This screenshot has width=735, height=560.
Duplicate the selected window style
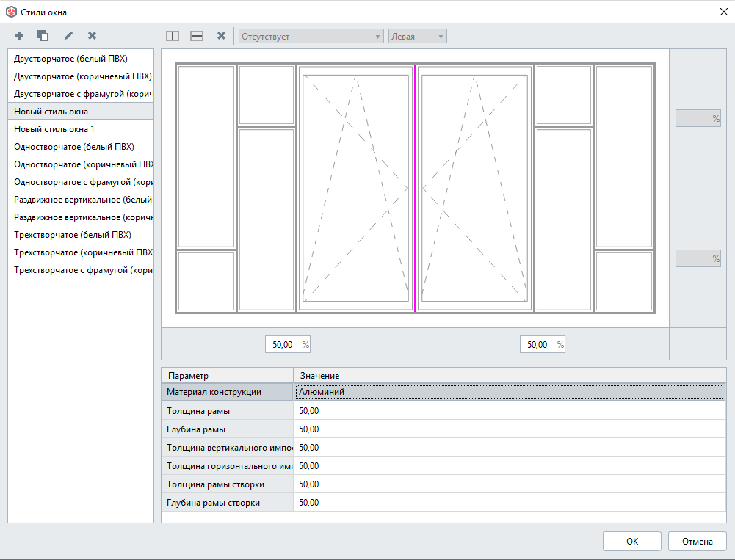43,36
